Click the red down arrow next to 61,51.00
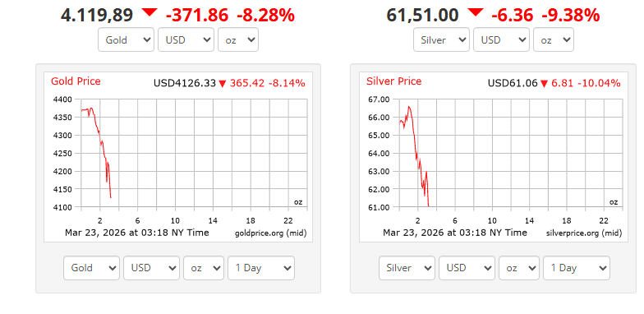This screenshot has width=644, height=314. pyautogui.click(x=476, y=12)
